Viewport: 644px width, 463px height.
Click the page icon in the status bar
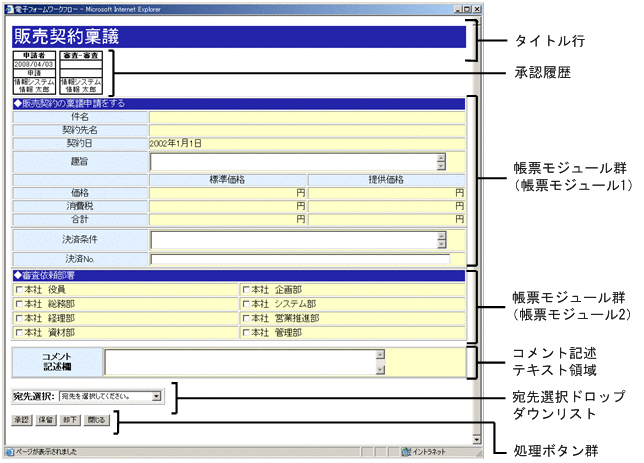(10, 452)
